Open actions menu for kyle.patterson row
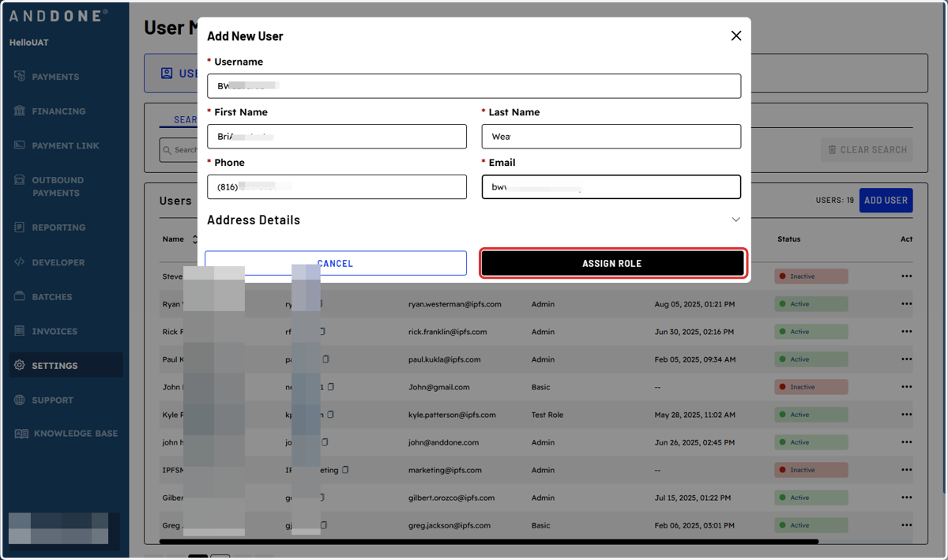 click(x=906, y=415)
